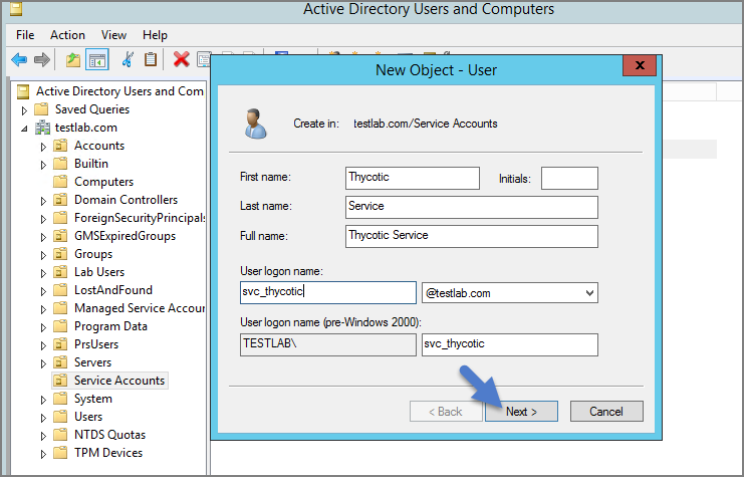Click the Back arrow toolbar icon
Image resolution: width=744 pixels, height=477 pixels.
coord(19,60)
